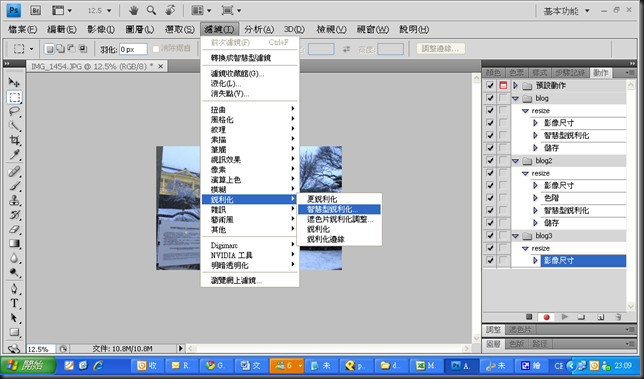The image size is (644, 379).
Task: Click the play action triangle button
Action: point(565,317)
